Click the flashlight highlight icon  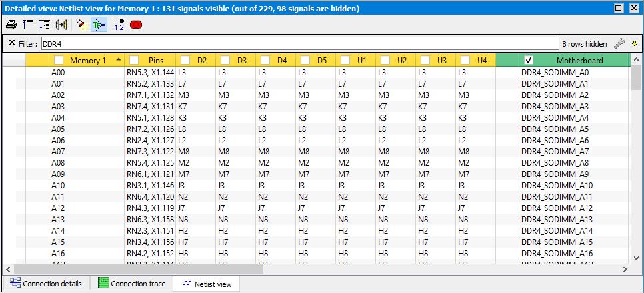click(x=80, y=25)
